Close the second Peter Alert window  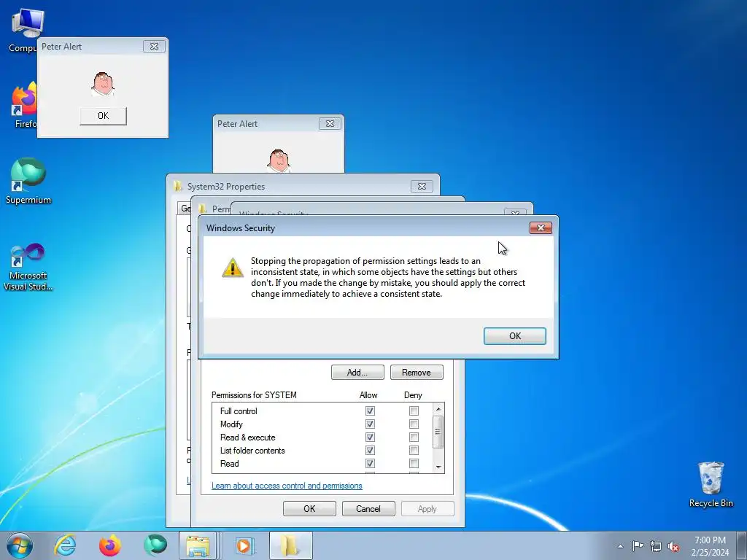pos(330,123)
